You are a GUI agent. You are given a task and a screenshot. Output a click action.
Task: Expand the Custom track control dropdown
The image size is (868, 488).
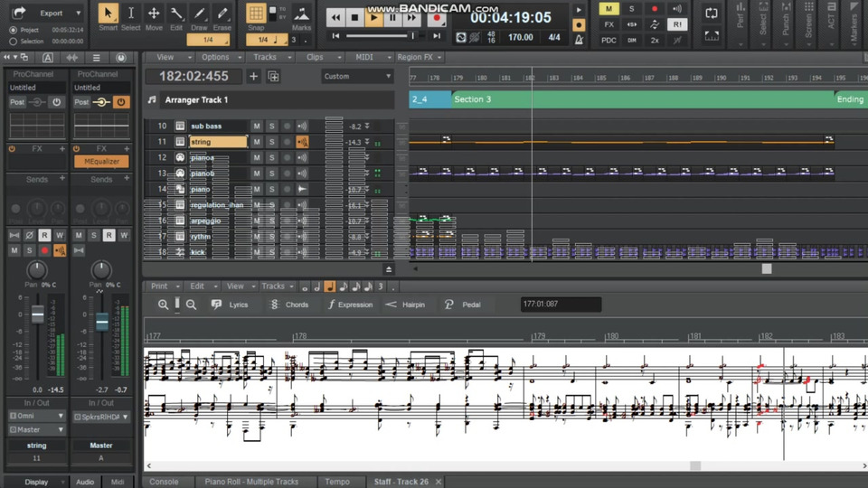click(388, 77)
